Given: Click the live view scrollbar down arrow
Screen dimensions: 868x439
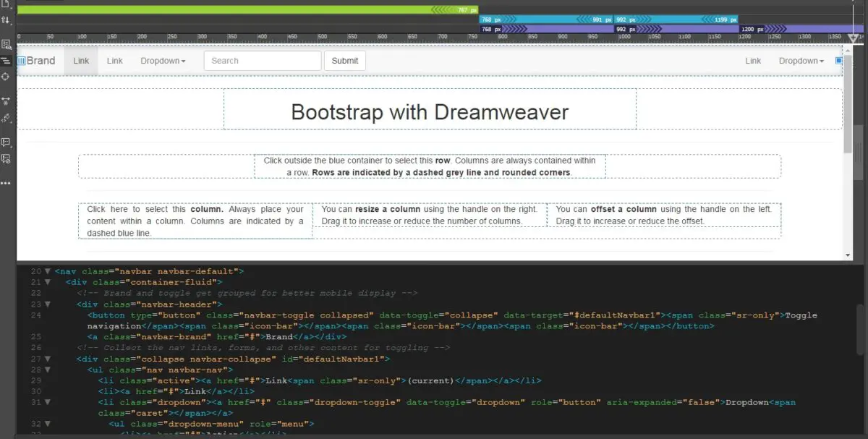Looking at the screenshot, I should pos(848,255).
